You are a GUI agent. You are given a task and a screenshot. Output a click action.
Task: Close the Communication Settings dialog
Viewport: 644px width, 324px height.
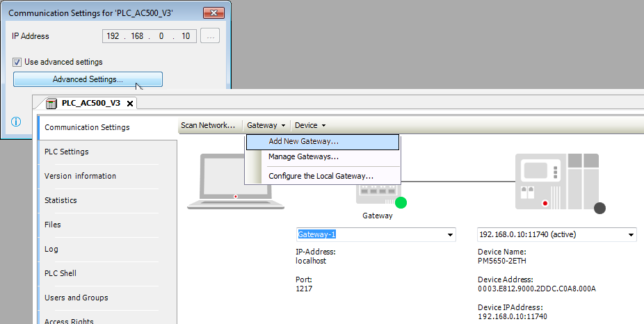pyautogui.click(x=214, y=13)
